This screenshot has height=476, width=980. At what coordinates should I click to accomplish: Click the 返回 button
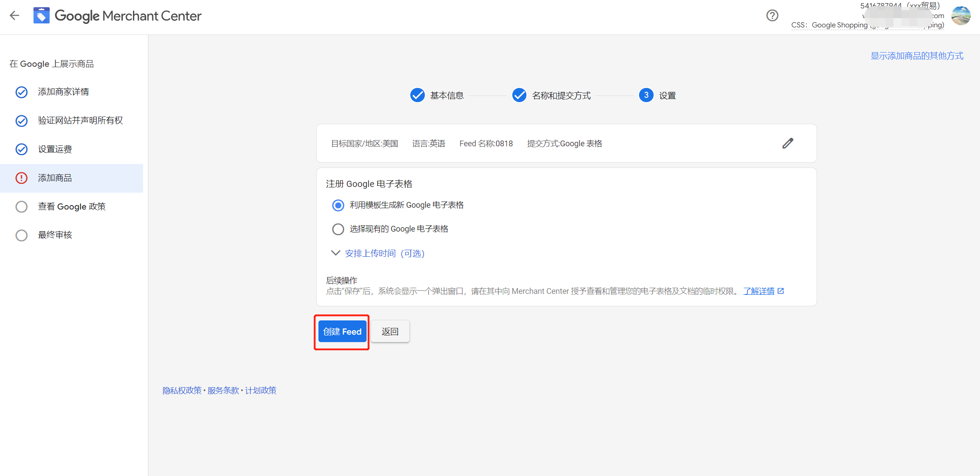click(390, 331)
